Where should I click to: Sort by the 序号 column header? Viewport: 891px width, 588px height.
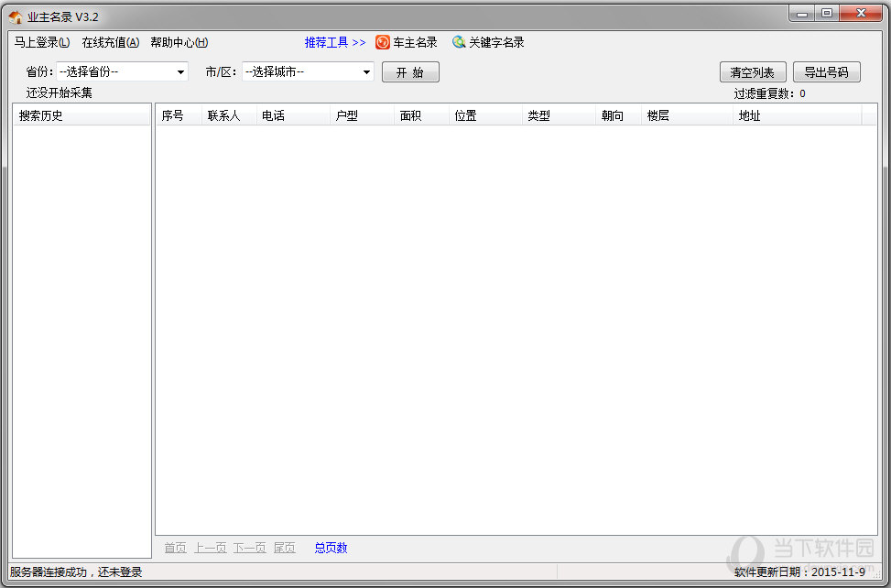tap(179, 115)
